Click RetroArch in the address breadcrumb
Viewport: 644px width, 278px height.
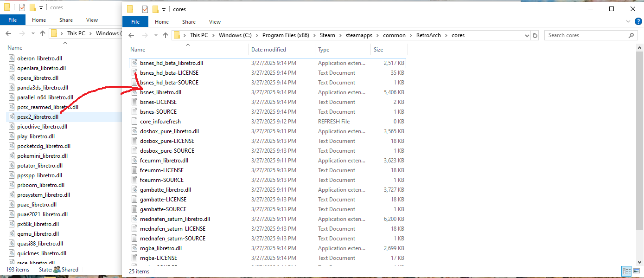429,35
